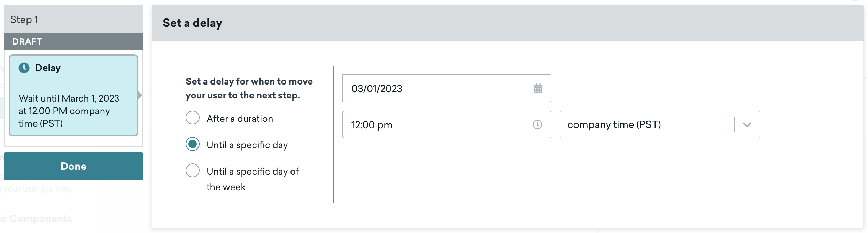The height and width of the screenshot is (233, 868).
Task: Choose Until a specific day of the week
Action: pos(193,171)
